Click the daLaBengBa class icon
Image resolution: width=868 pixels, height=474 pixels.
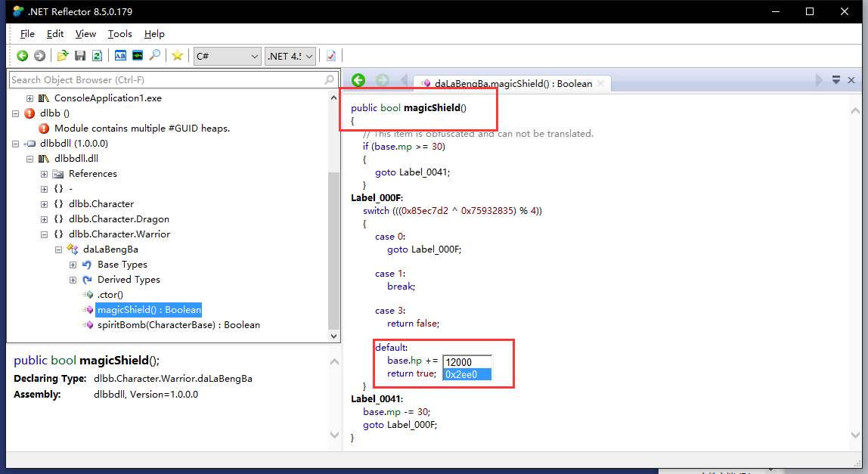(73, 249)
